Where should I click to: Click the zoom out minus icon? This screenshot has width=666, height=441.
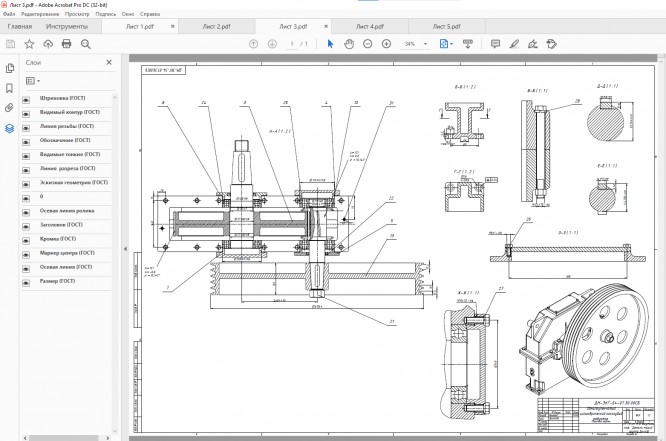368,44
